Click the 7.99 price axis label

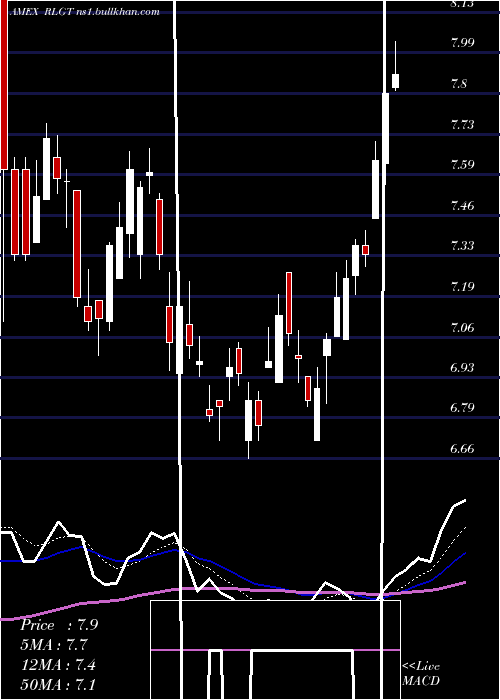point(463,43)
